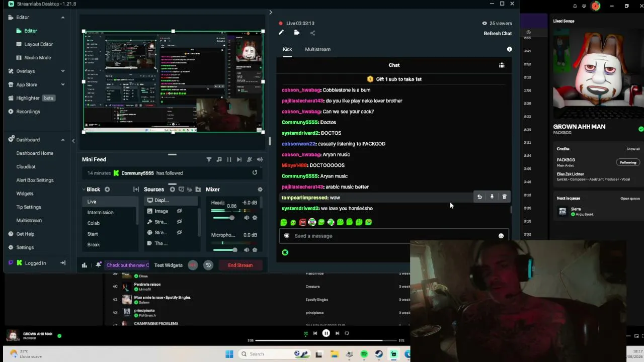Viewport: 644px width, 362px height.
Task: Toggle Spotify shuffle
Action: (305, 333)
